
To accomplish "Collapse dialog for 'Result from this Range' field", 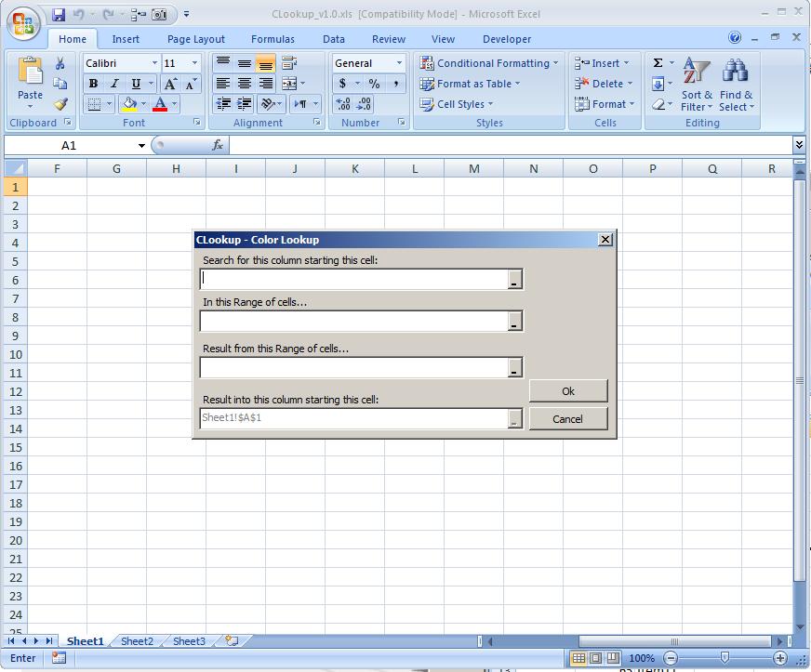I will tap(514, 367).
